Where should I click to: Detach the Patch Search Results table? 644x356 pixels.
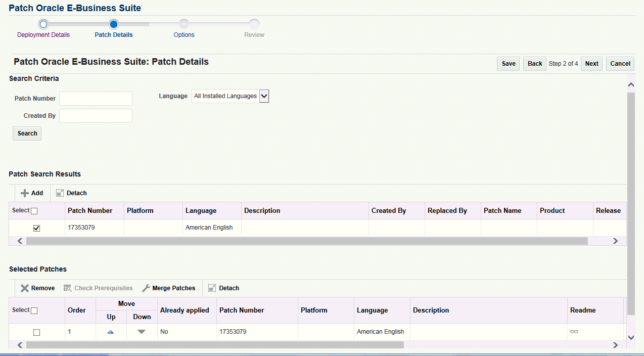tap(71, 193)
